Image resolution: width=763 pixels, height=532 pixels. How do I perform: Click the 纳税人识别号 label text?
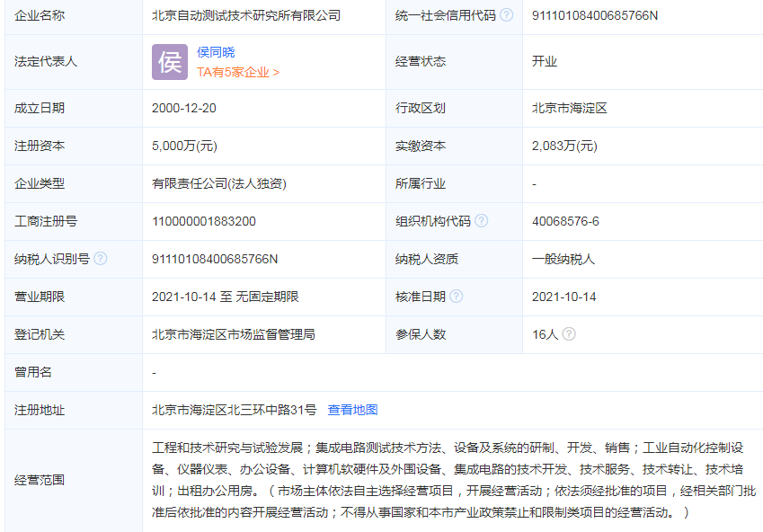tap(52, 259)
